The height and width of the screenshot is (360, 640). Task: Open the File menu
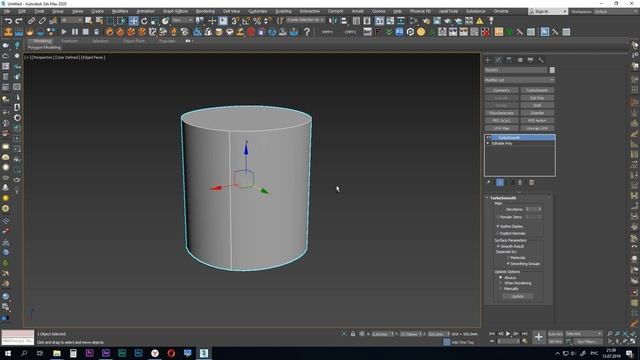pyautogui.click(x=7, y=11)
